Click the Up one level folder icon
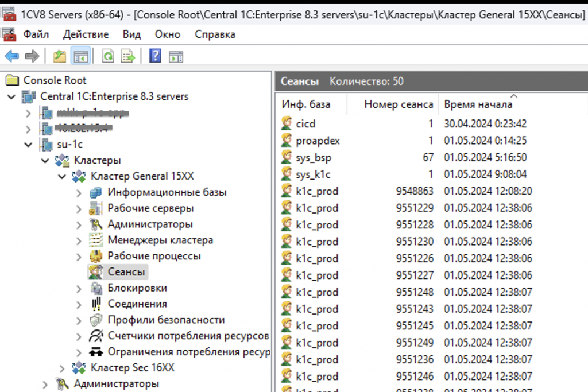 [60, 57]
